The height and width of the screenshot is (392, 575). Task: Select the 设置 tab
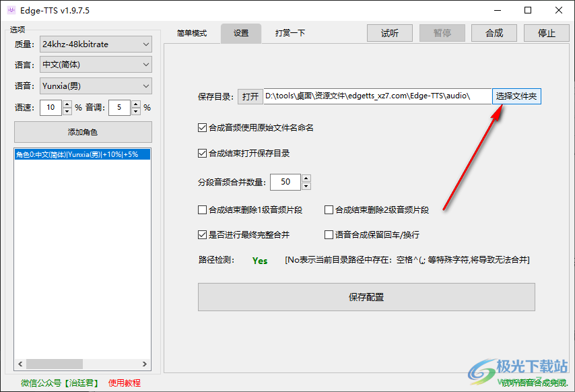pos(241,34)
